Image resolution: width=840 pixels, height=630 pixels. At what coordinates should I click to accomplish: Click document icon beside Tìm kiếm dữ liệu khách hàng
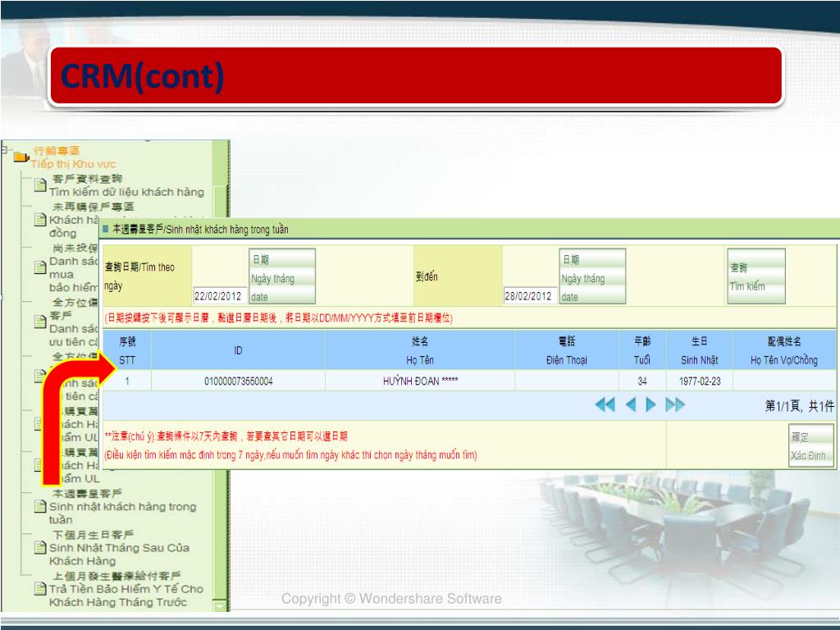[40, 185]
